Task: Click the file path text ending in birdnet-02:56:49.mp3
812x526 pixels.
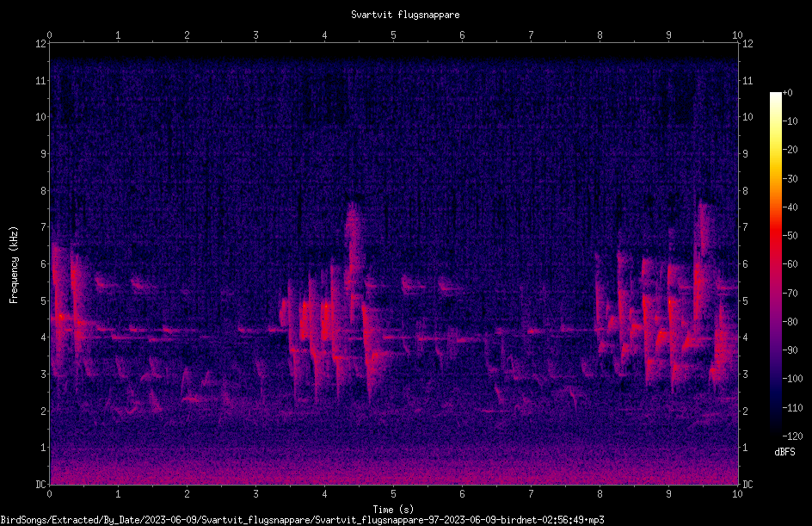Action: click(x=302, y=520)
